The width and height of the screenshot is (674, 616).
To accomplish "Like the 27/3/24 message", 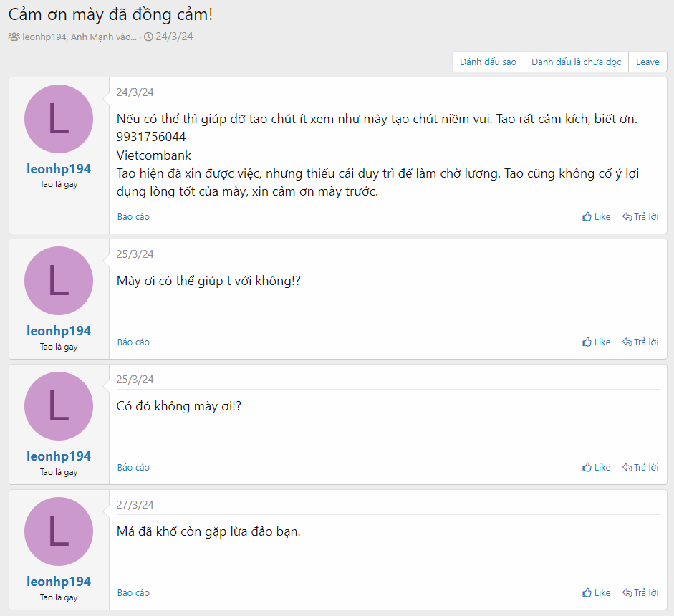I will [597, 592].
